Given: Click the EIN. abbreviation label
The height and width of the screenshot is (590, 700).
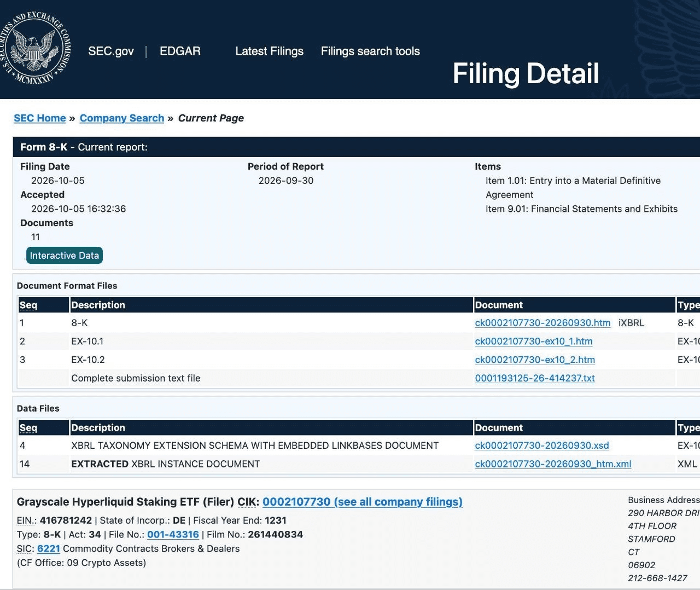Looking at the screenshot, I should tap(27, 520).
